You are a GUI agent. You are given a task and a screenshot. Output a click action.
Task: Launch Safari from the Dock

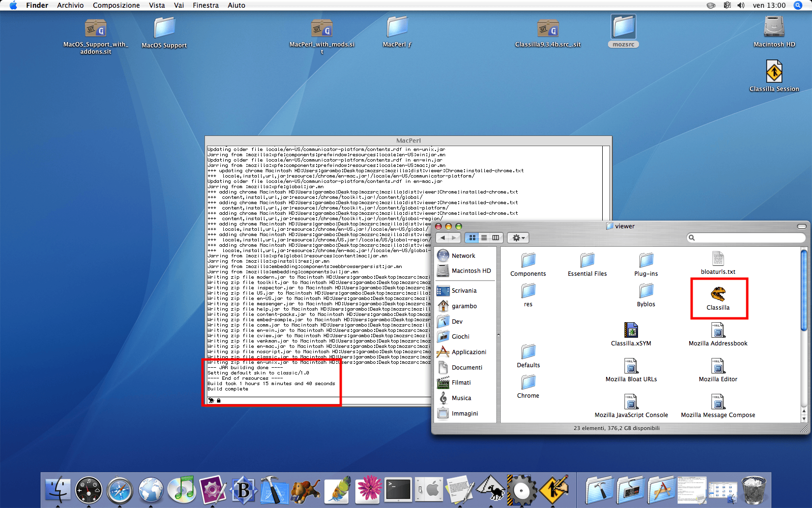[120, 490]
